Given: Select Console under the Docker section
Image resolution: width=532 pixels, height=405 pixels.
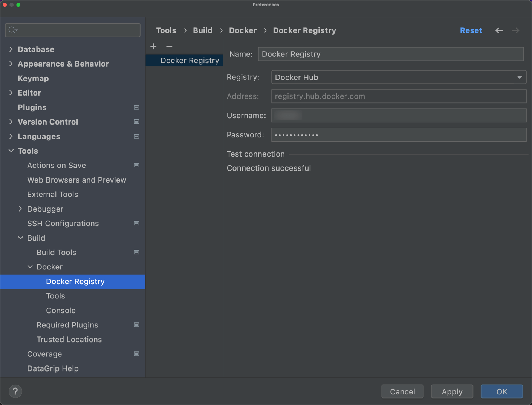Looking at the screenshot, I should [x=61, y=310].
